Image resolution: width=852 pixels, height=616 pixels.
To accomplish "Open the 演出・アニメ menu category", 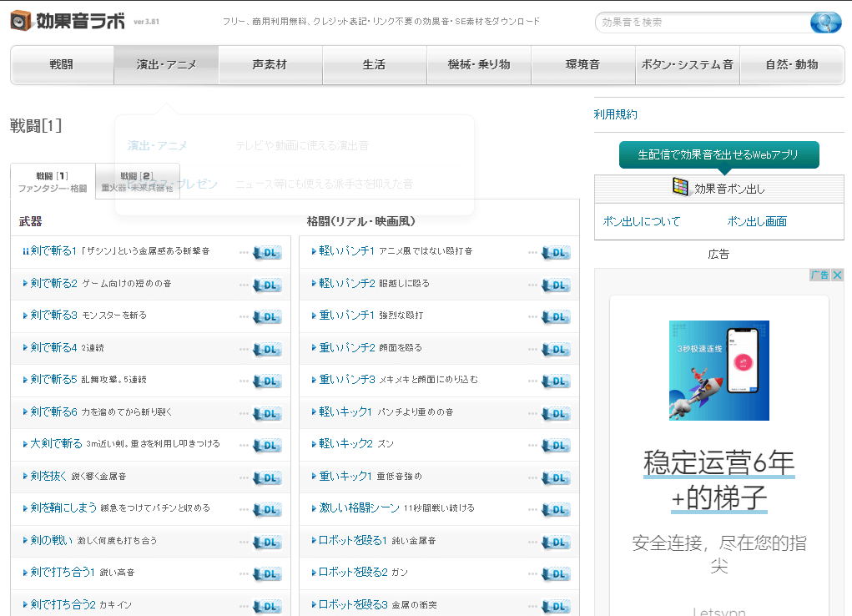I will click(166, 65).
